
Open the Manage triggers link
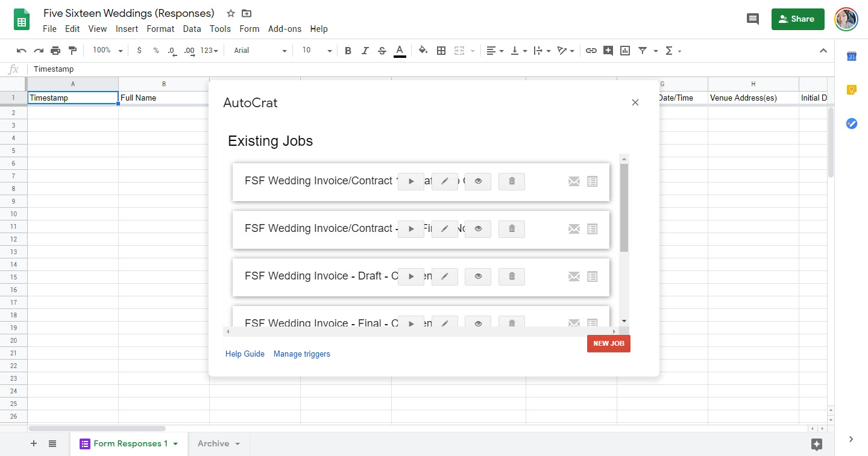[x=302, y=354]
